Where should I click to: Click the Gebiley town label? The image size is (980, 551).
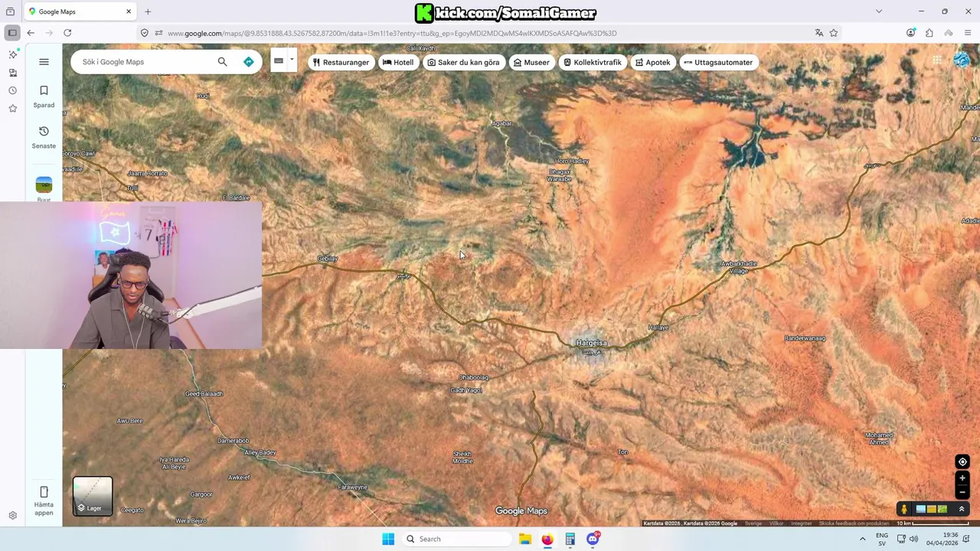[x=328, y=259]
